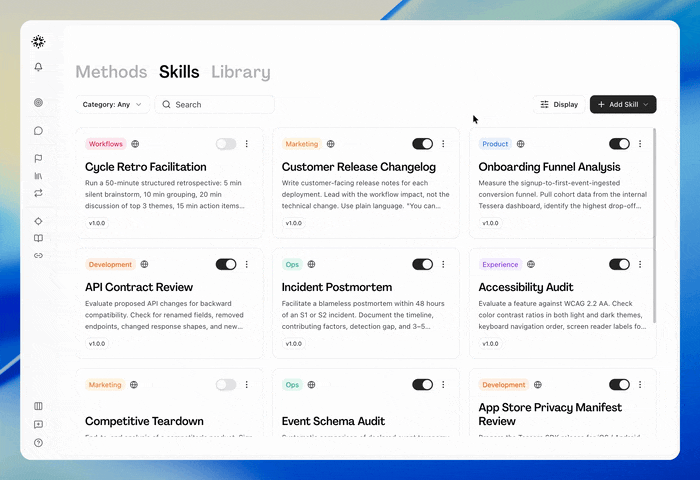The image size is (700, 480).
Task: Switch to the Library tab
Action: click(x=241, y=72)
